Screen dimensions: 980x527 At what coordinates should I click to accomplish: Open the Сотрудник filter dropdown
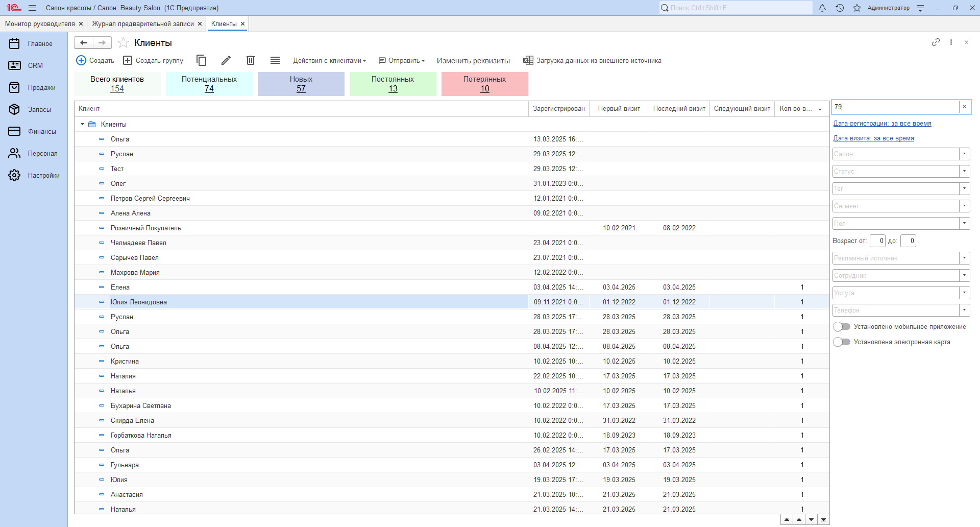964,275
